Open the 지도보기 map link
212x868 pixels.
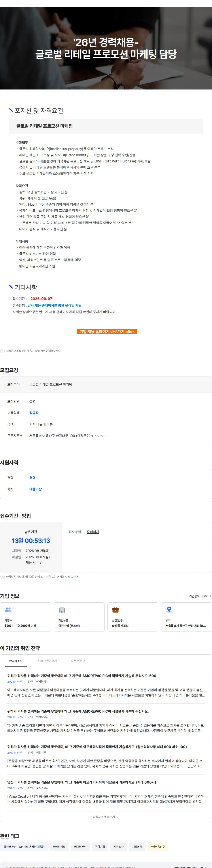[100, 436]
